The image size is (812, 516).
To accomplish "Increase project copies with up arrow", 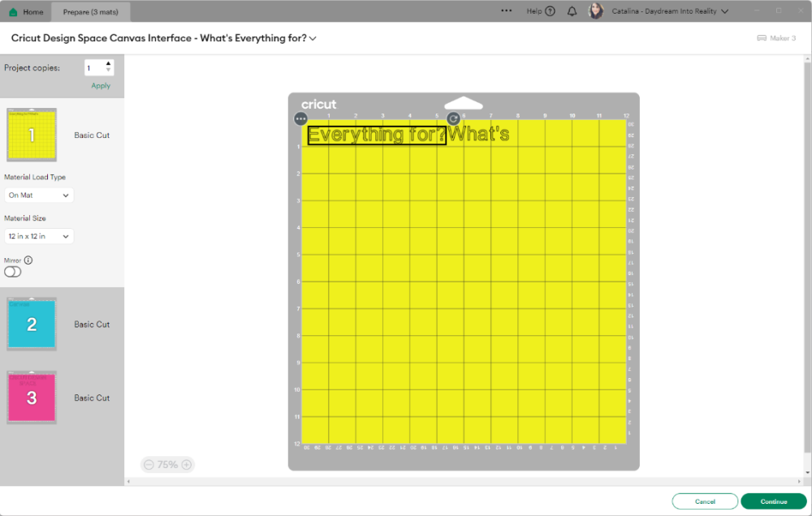I will [108, 63].
